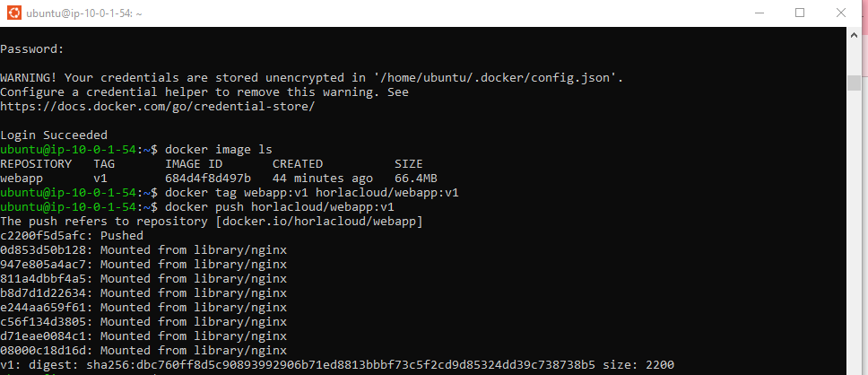Viewport: 868px width, 375px height.
Task: Click the docker tag webapp:v1 command
Action: coord(312,193)
